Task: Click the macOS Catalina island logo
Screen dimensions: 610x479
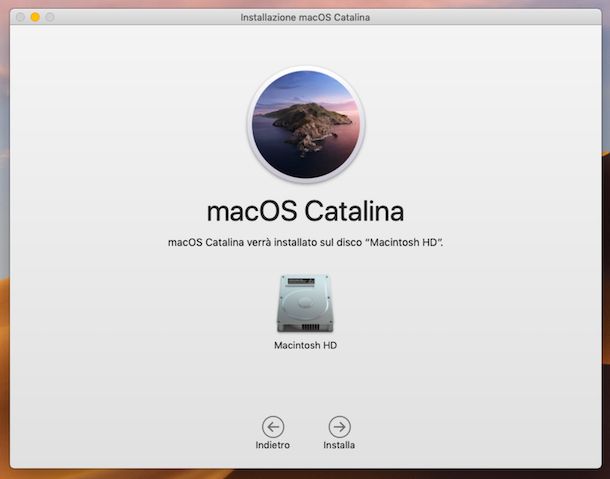Action: click(305, 124)
